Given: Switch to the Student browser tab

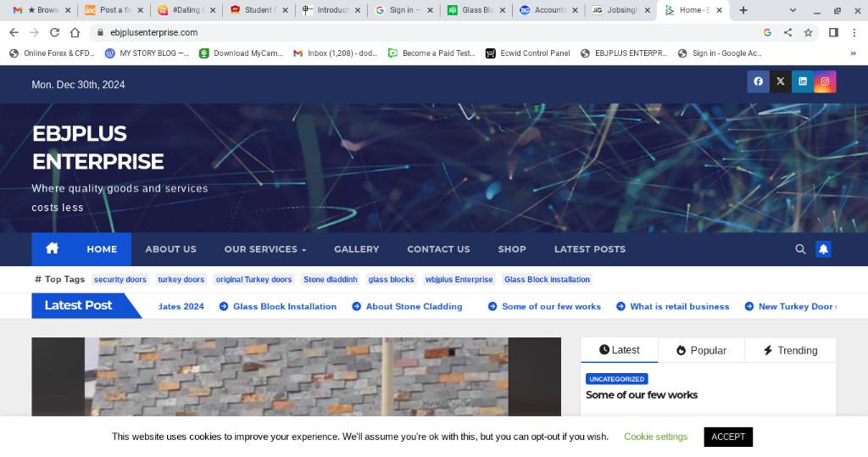Looking at the screenshot, I should (x=258, y=10).
